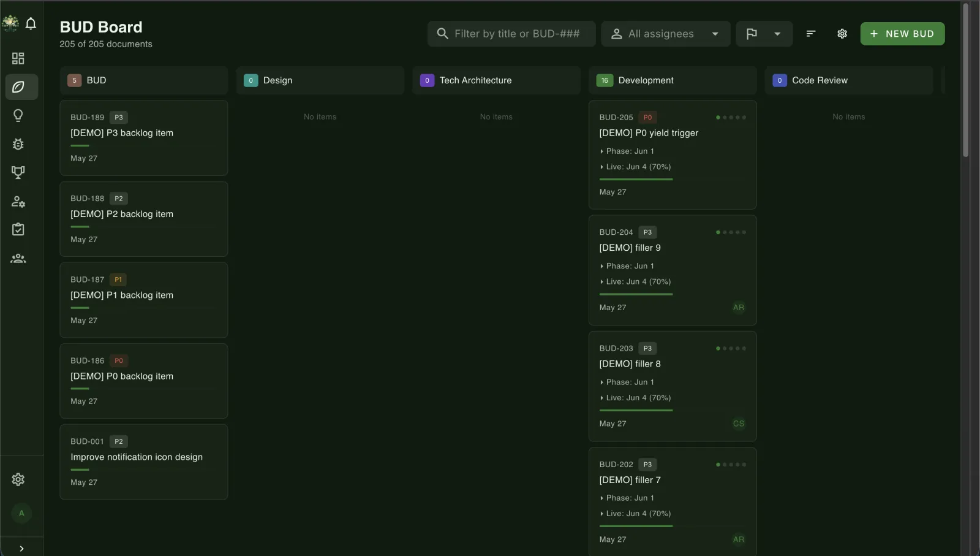Click the flag filter icon
980x556 pixels.
[x=752, y=34]
